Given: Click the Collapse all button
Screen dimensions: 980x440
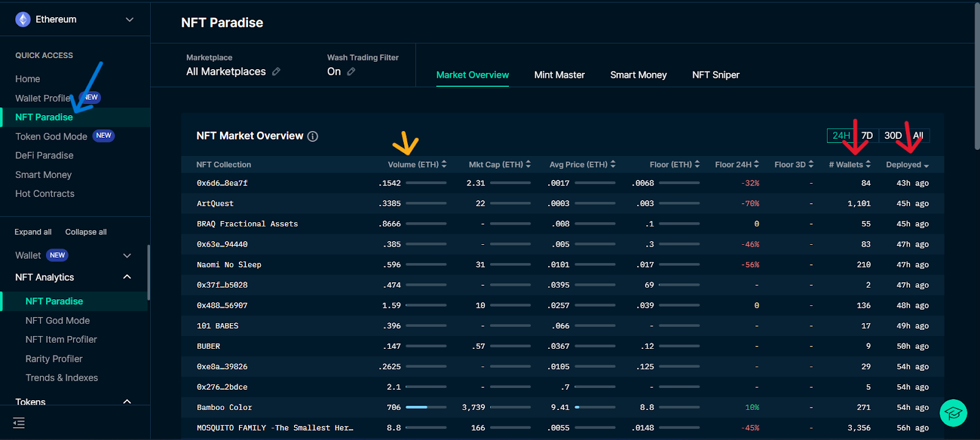Looking at the screenshot, I should [x=86, y=232].
